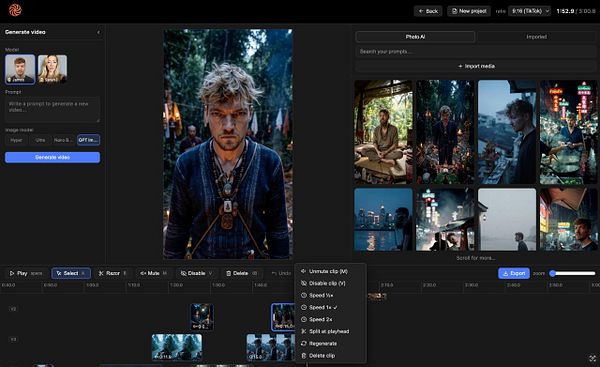The image size is (600, 367).
Task: Click the Delete toolbar button
Action: (241, 273)
